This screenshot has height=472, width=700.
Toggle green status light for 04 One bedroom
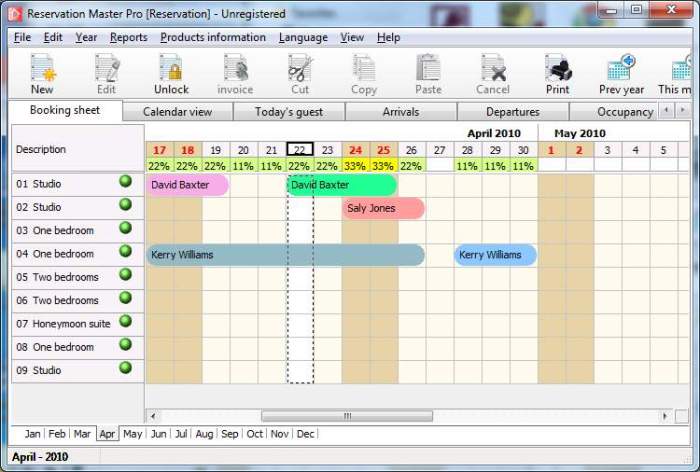(x=126, y=252)
